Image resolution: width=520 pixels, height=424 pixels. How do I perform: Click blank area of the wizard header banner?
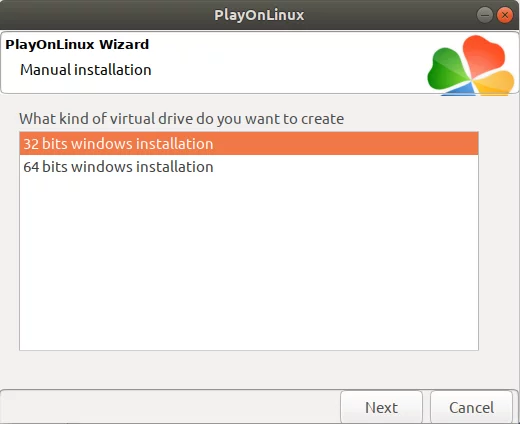click(x=287, y=63)
